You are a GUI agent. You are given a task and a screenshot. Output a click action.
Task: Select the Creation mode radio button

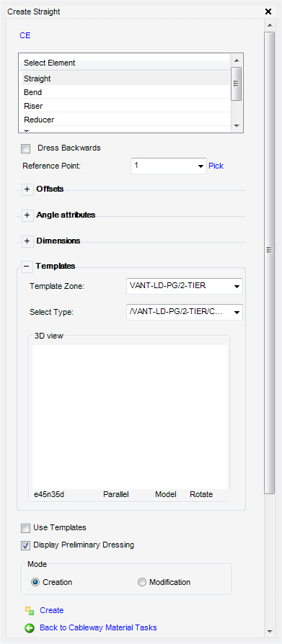[x=35, y=582]
